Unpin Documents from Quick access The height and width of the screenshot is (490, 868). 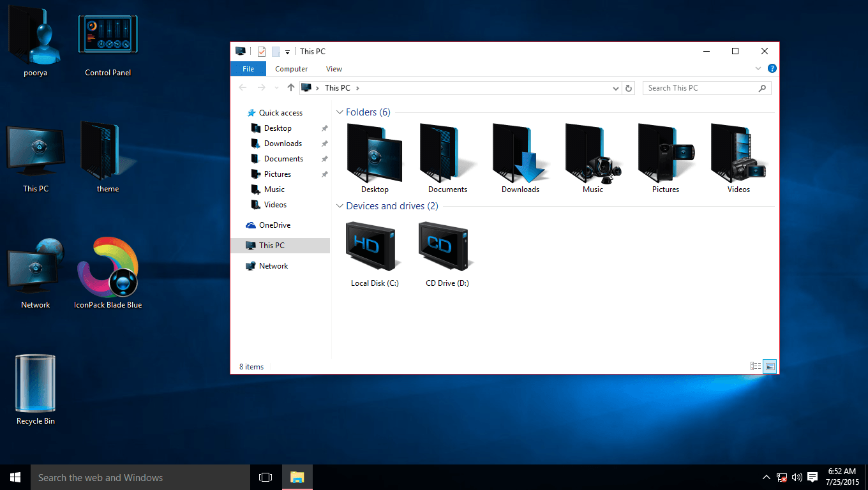coord(324,158)
